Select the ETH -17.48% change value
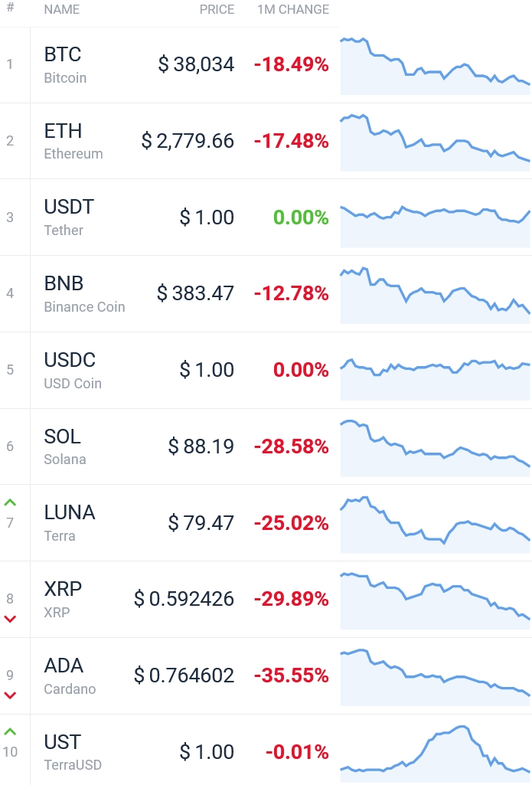This screenshot has width=532, height=785. pos(292,141)
